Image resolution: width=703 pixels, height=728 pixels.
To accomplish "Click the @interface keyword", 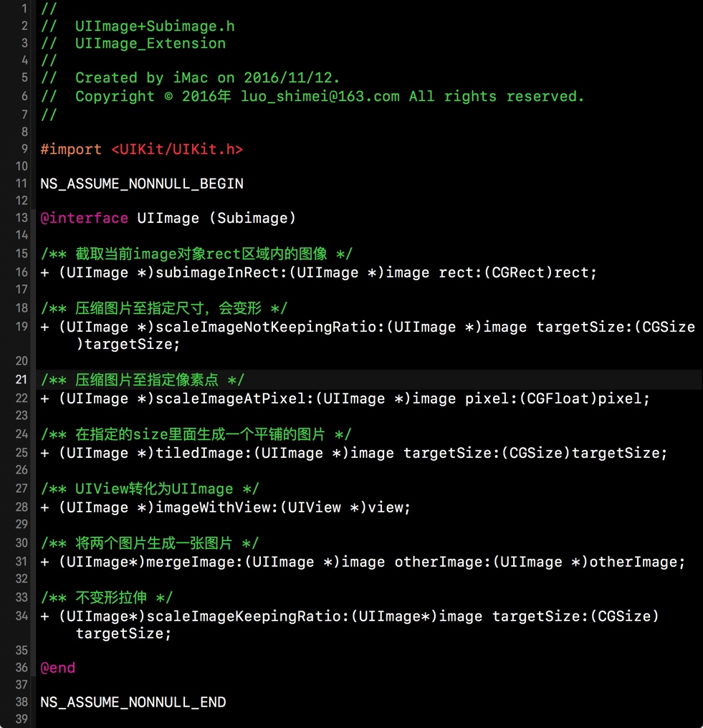I will tap(84, 219).
